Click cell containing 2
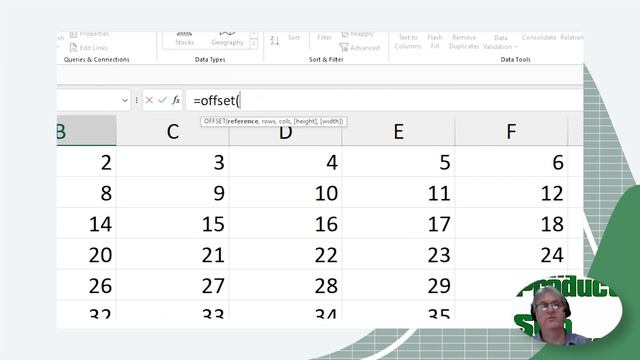Image resolution: width=640 pixels, height=360 pixels. point(87,162)
